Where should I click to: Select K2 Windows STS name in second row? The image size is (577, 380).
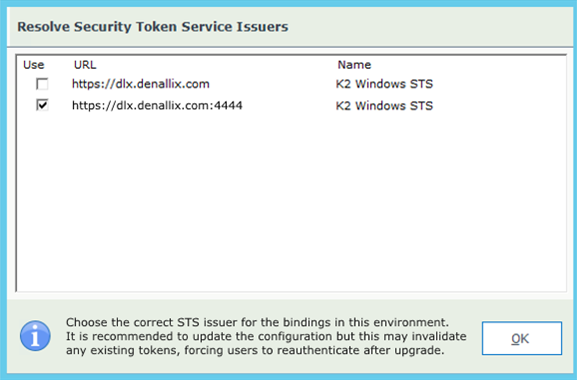point(384,106)
